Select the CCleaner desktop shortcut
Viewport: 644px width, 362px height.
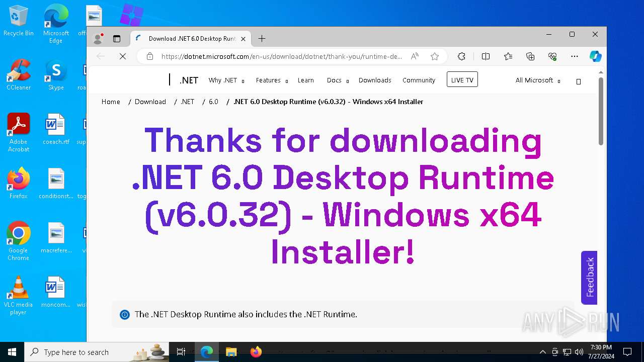click(19, 75)
